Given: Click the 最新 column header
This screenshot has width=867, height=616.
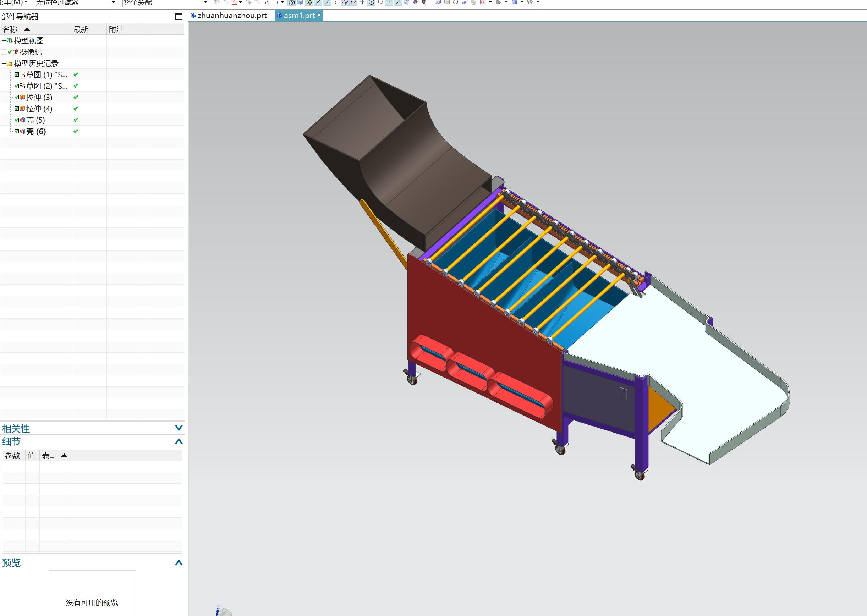Looking at the screenshot, I should pos(81,29).
